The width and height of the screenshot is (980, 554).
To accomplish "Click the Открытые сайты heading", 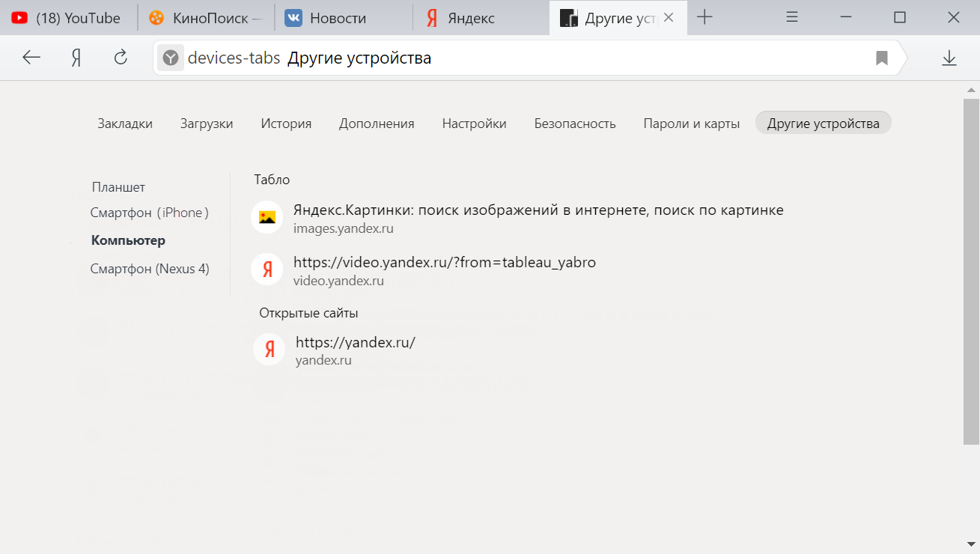I will point(308,313).
